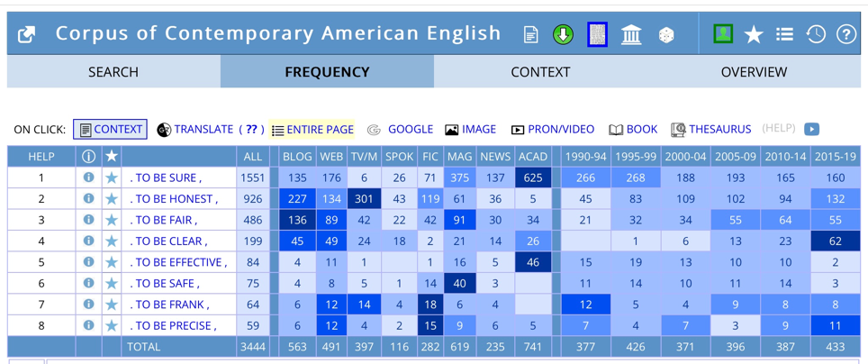
Task: Open the info icon for TO BE SURE
Action: (88, 177)
